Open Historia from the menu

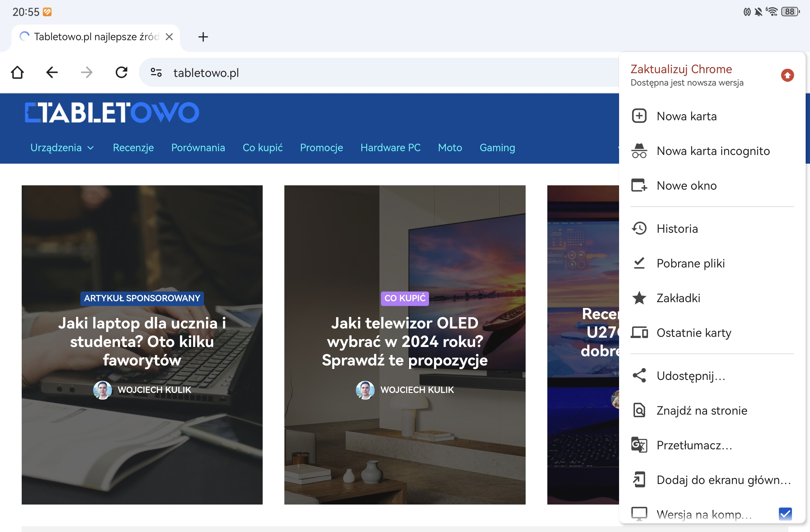(x=712, y=229)
